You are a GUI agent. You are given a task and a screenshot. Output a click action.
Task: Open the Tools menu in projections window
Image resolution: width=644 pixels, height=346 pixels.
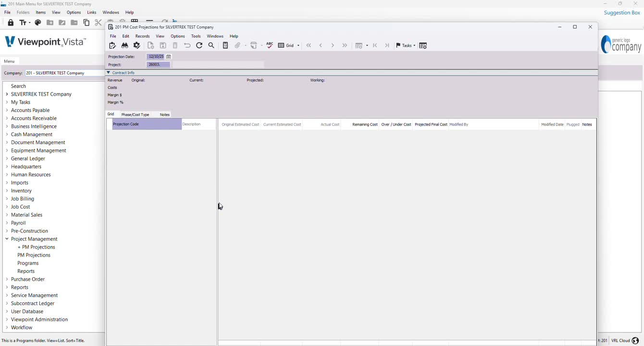click(196, 36)
